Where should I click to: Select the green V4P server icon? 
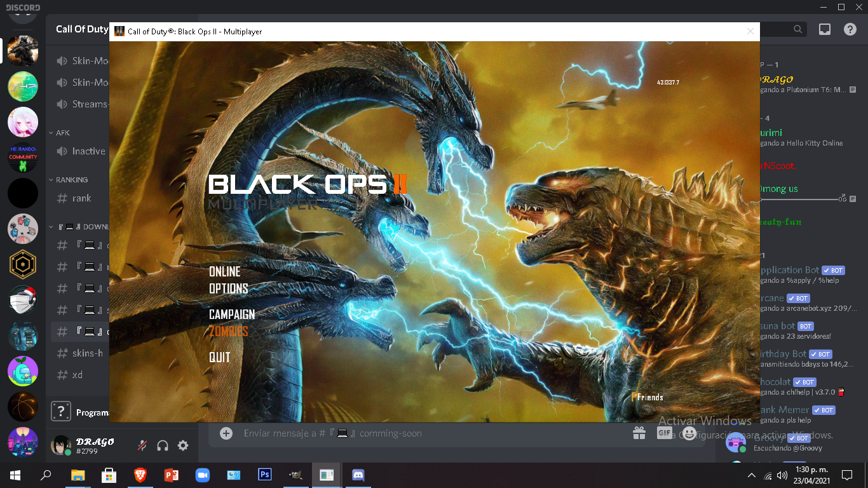tap(23, 86)
